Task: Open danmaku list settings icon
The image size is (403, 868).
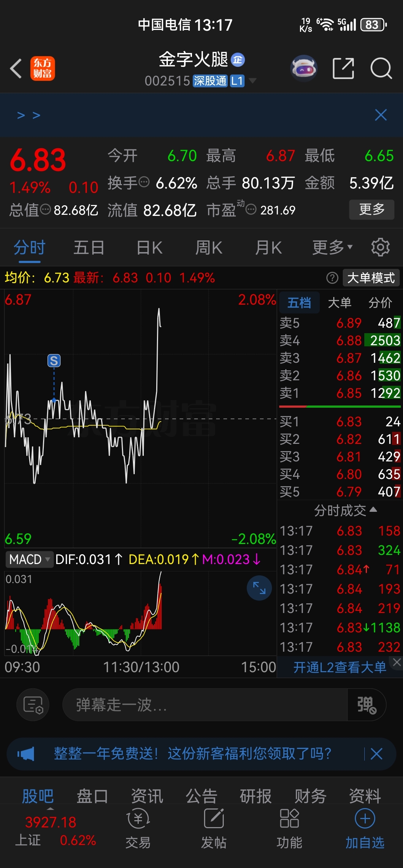Action: (33, 705)
